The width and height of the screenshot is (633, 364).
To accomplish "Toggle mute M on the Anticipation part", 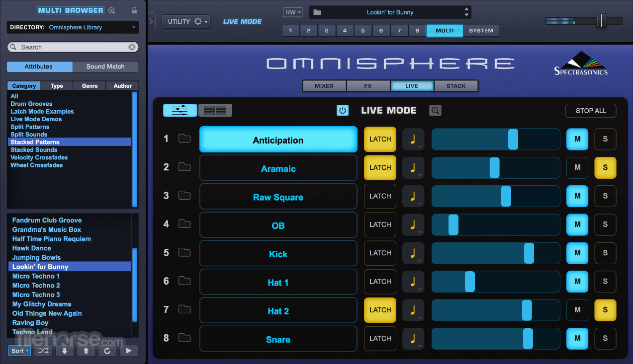I will 577,139.
